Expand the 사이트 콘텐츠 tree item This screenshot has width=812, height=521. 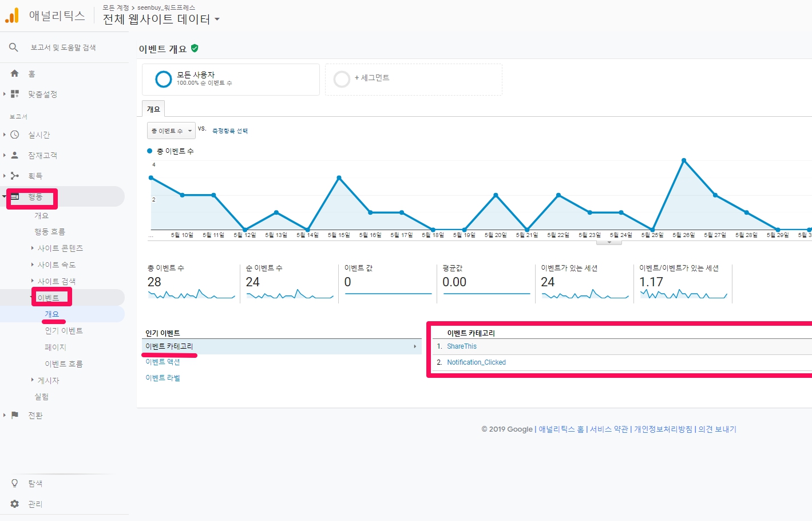click(x=60, y=248)
